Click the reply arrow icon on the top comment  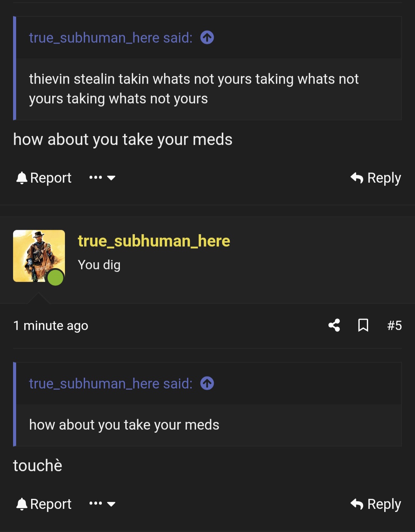[357, 178]
